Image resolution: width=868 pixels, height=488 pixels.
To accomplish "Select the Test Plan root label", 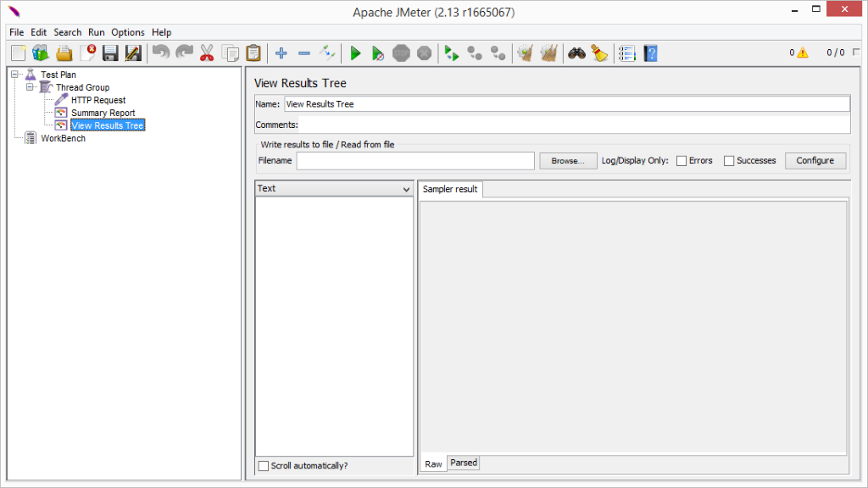I will pos(58,75).
